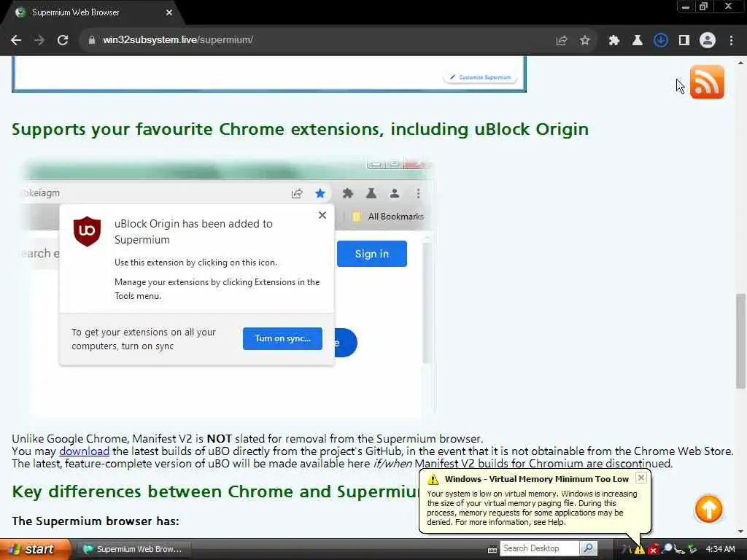
Task: Open the Downloads icon in toolbar
Action: (660, 41)
